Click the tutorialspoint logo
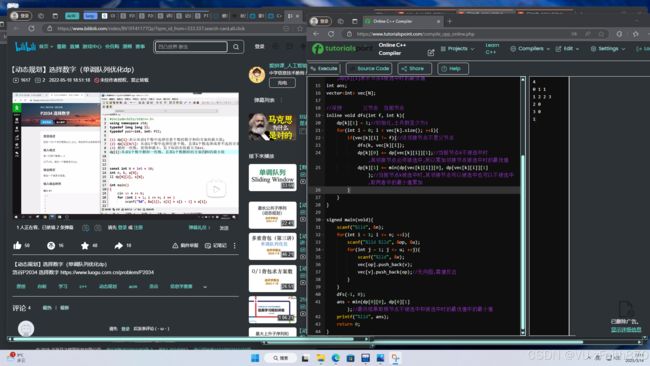Viewport: 650px width, 366px height. pos(342,48)
